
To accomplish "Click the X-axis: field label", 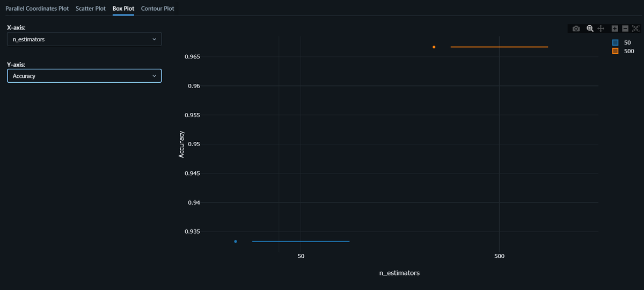I will [16, 27].
